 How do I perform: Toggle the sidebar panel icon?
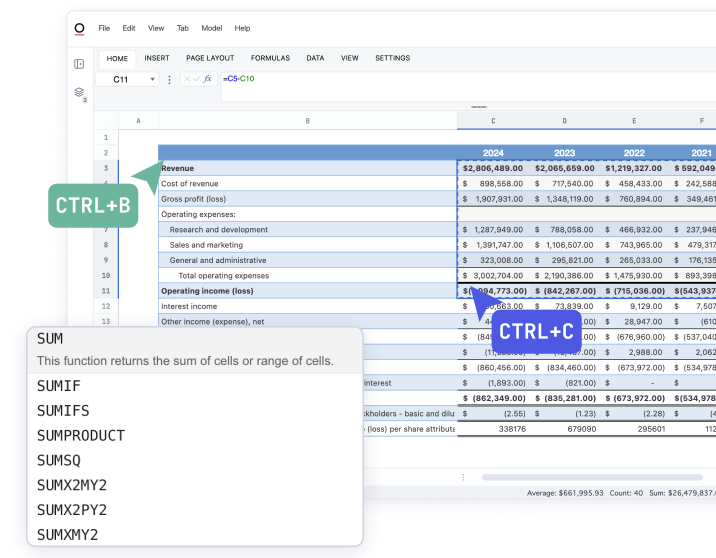point(79,64)
